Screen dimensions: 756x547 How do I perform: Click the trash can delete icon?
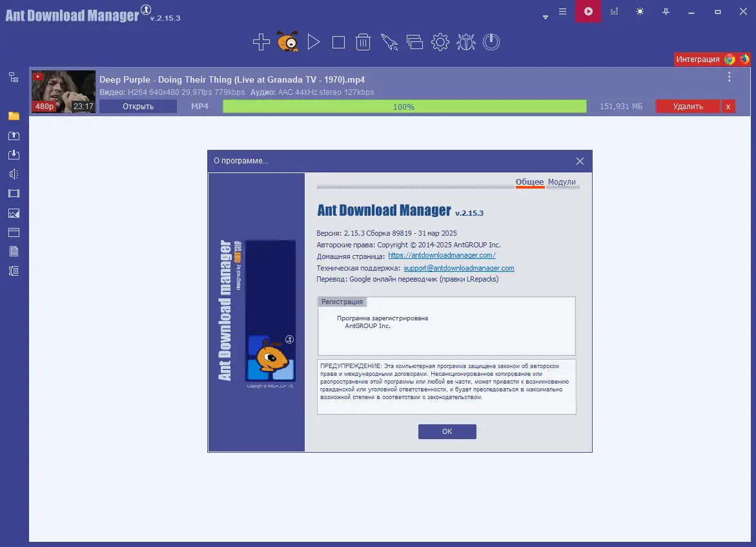[363, 42]
